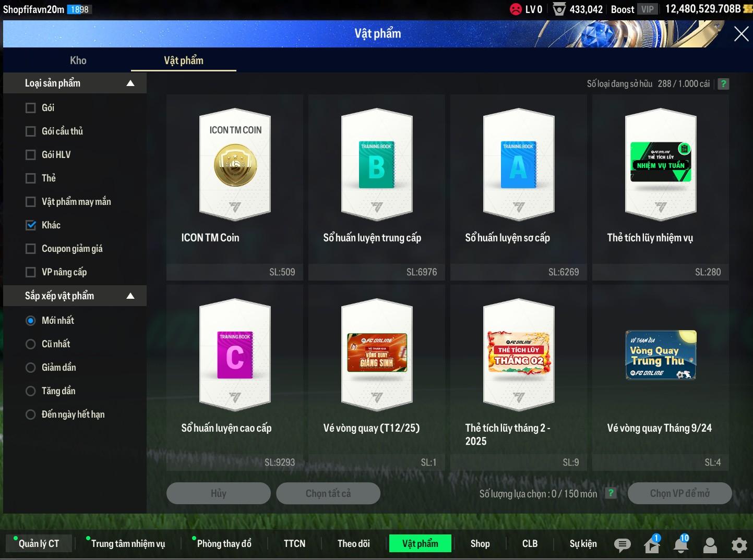This screenshot has width=753, height=560.
Task: Open the settings gear icon
Action: pyautogui.click(x=739, y=545)
